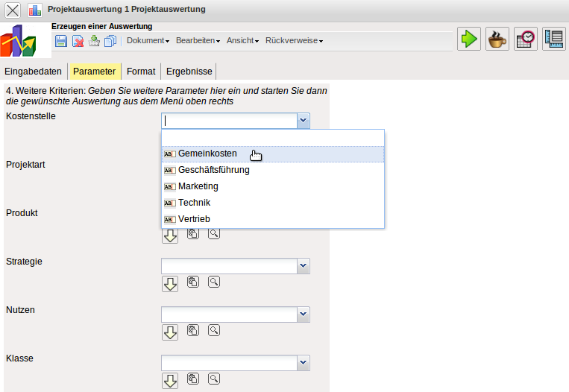This screenshot has height=392, width=569.
Task: Click the copy documents icon in toolbar
Action: [110, 41]
